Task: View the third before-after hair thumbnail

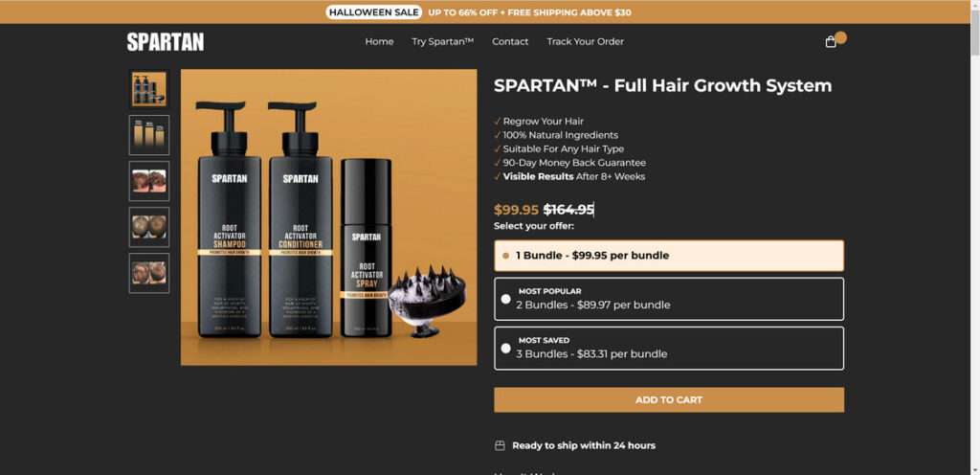Action: coord(148,181)
